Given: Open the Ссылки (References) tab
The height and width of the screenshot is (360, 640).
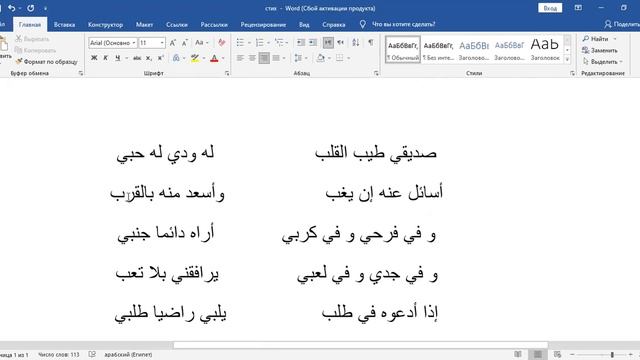Looking at the screenshot, I should click(177, 24).
